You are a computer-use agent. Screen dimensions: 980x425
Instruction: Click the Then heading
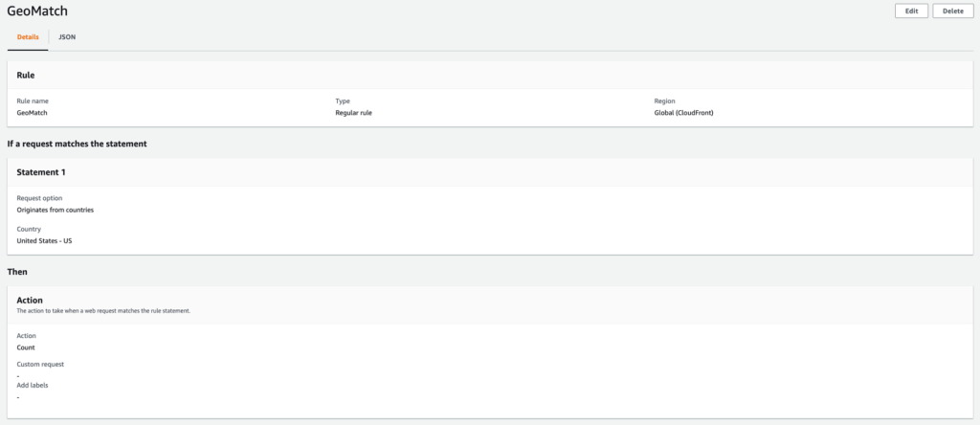[x=17, y=273]
